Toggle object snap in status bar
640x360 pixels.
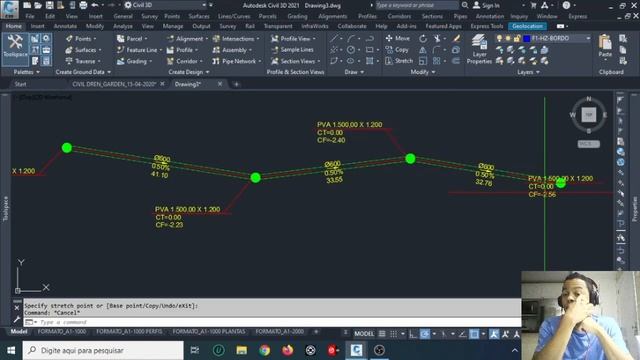tap(474, 334)
